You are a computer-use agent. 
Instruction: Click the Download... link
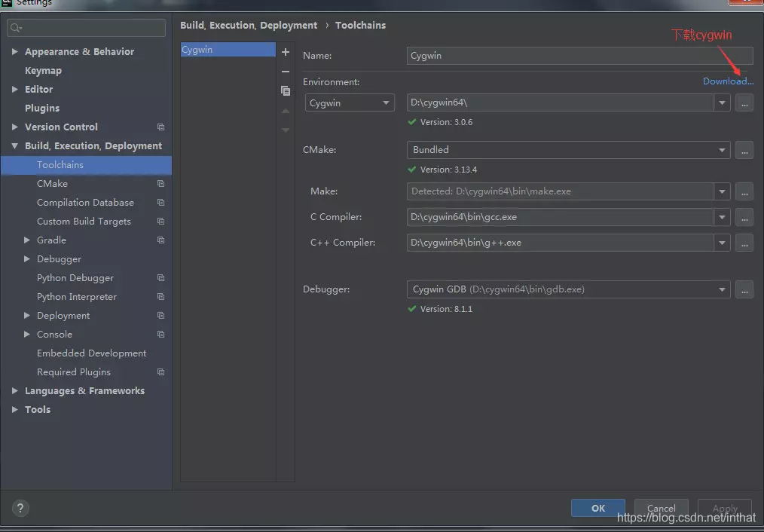click(x=728, y=81)
